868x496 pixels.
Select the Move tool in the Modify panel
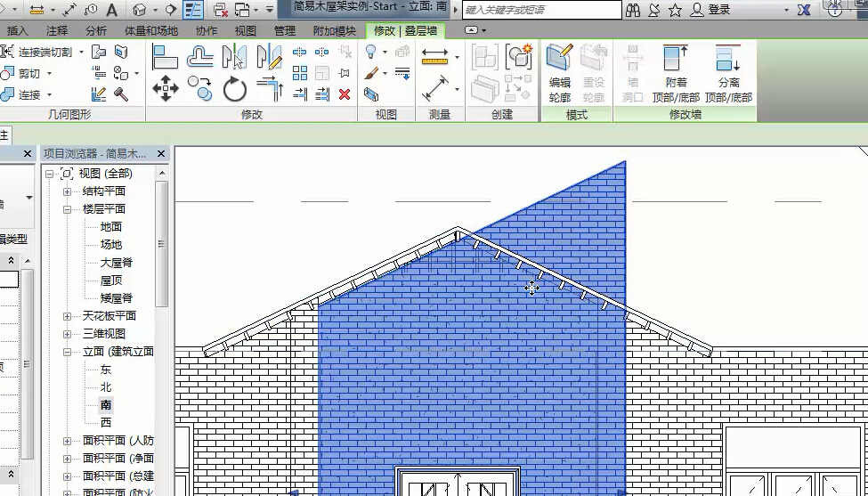click(x=166, y=88)
